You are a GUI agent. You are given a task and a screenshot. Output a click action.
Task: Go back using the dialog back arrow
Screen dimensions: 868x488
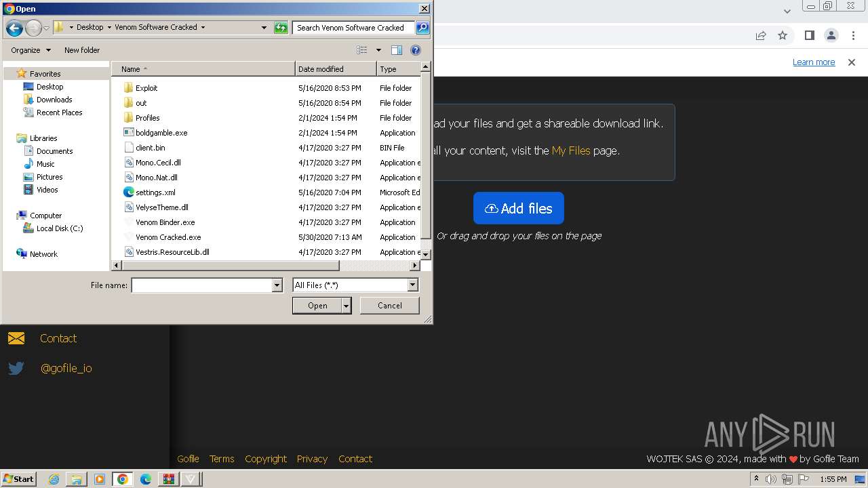pos(14,28)
